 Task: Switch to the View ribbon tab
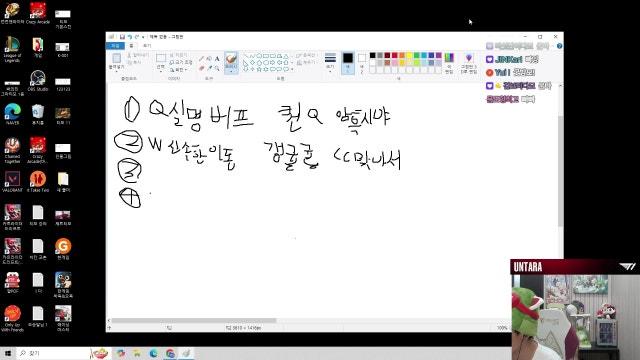click(147, 45)
